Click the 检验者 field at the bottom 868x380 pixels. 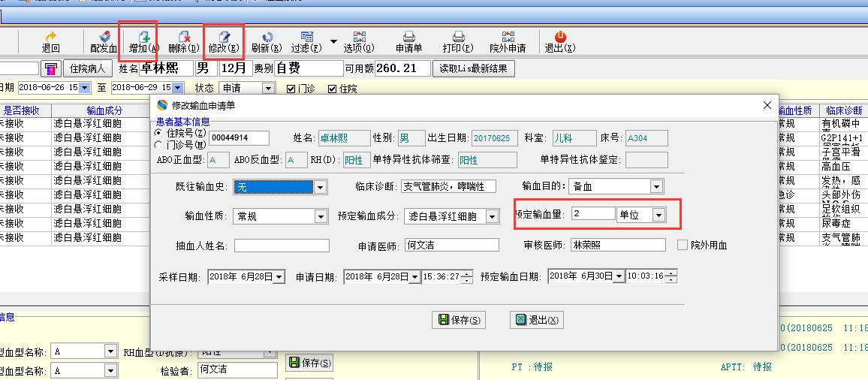point(237,369)
